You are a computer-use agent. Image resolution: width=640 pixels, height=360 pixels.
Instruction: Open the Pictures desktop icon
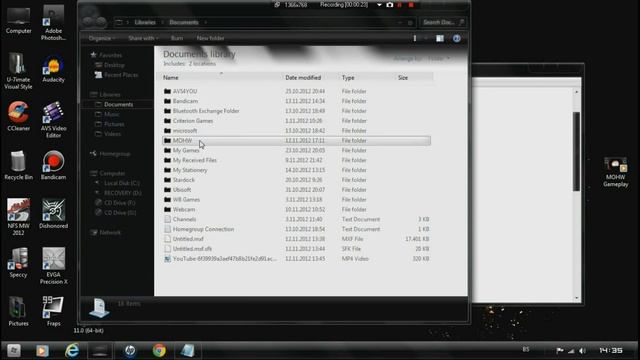click(x=18, y=311)
